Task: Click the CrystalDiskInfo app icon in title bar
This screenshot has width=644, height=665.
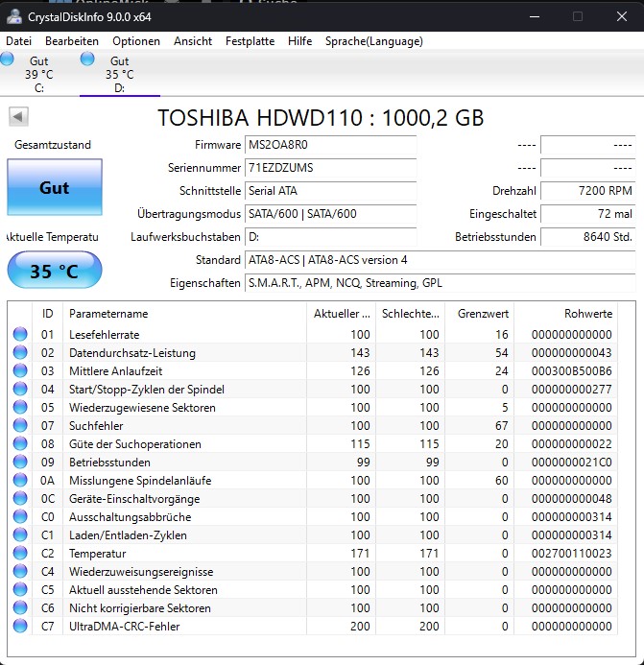Action: click(14, 16)
